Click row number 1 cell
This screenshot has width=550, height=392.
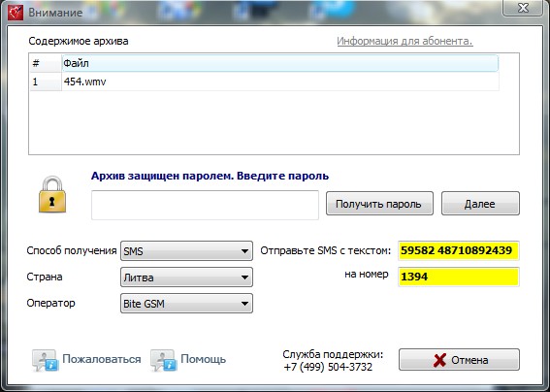(x=46, y=82)
